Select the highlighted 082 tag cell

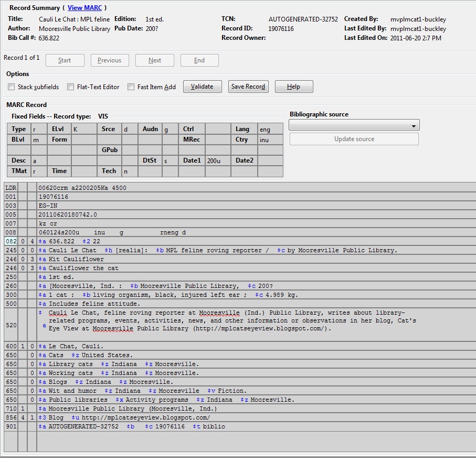click(x=11, y=241)
